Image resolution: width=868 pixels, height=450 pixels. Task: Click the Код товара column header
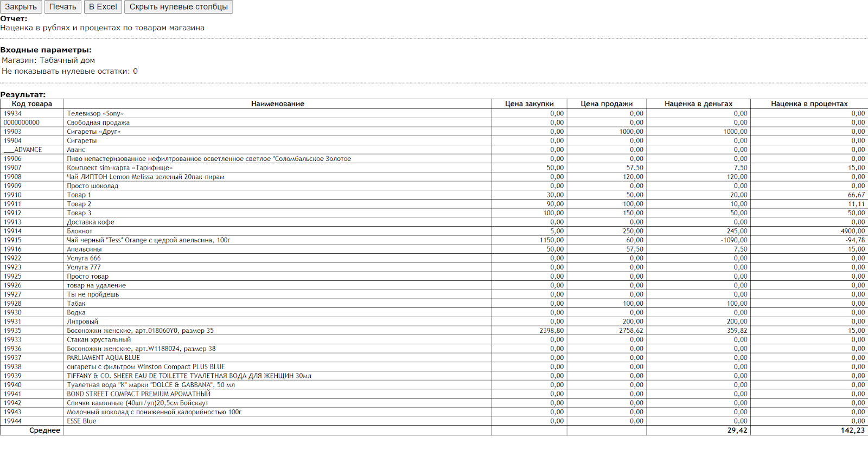(x=32, y=104)
